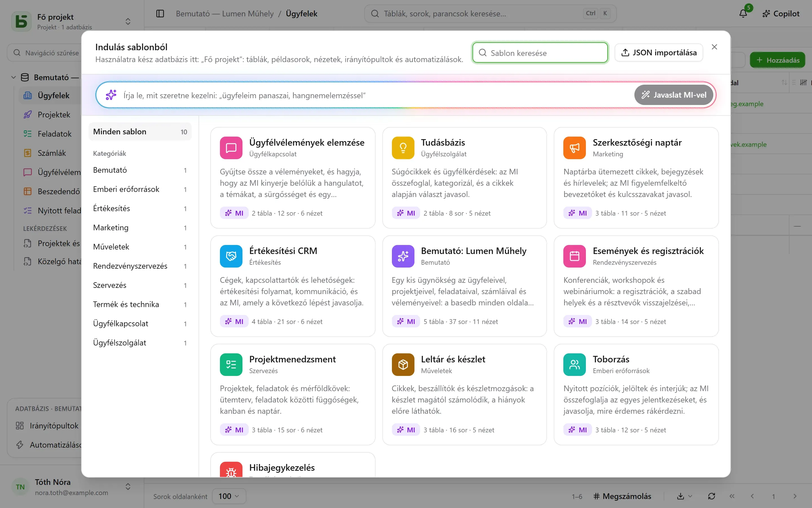
Task: Click the Leltár és készlet box icon
Action: click(403, 365)
